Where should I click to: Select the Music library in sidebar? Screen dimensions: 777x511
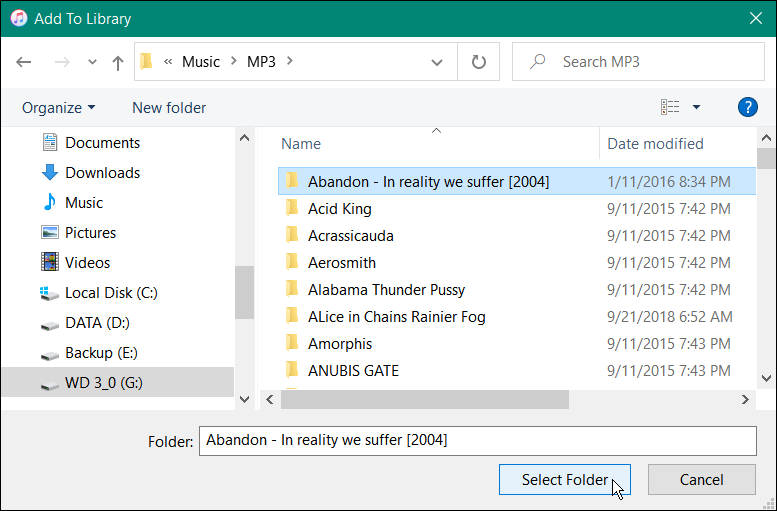[84, 203]
